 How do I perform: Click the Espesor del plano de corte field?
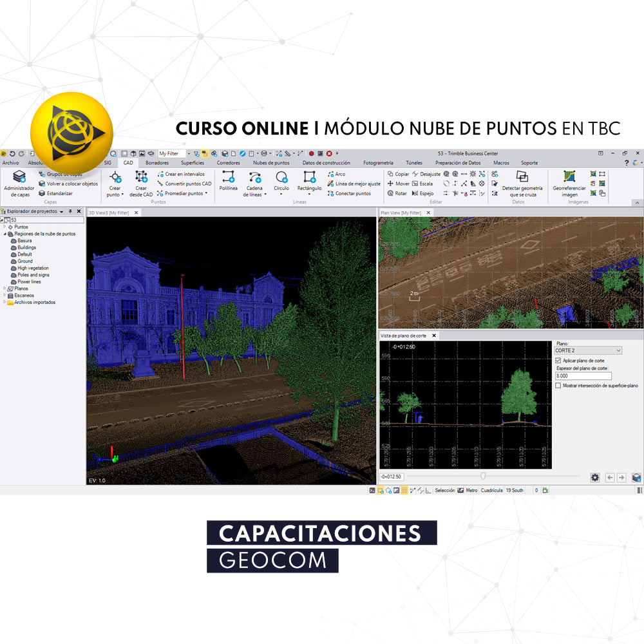tap(585, 375)
